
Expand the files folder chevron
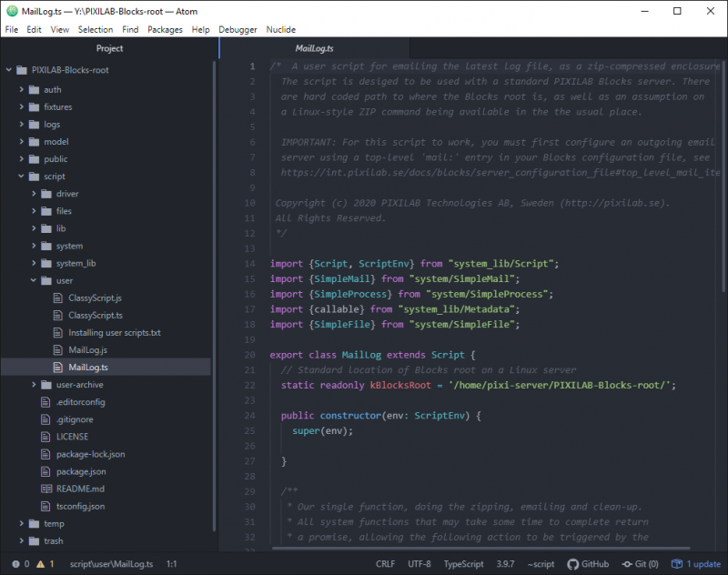[x=34, y=211]
